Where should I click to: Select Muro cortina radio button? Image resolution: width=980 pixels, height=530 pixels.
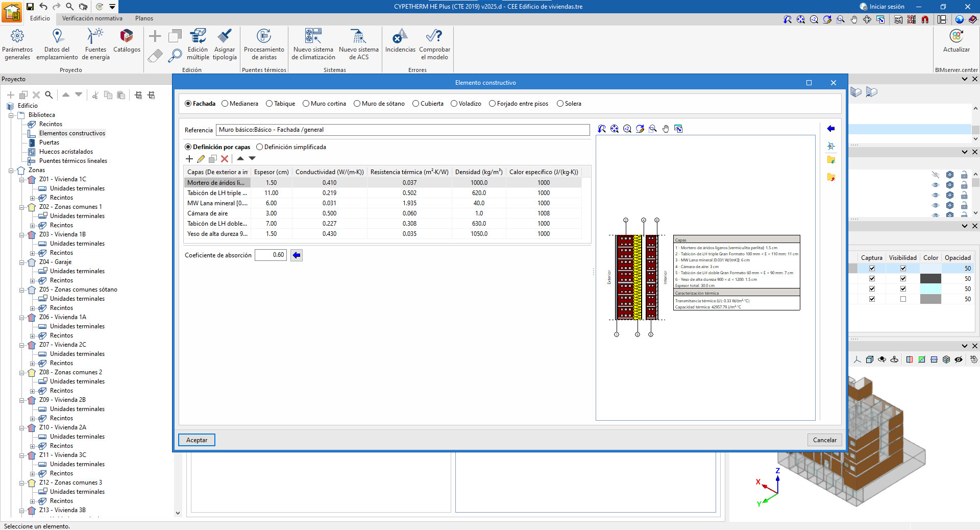click(306, 104)
